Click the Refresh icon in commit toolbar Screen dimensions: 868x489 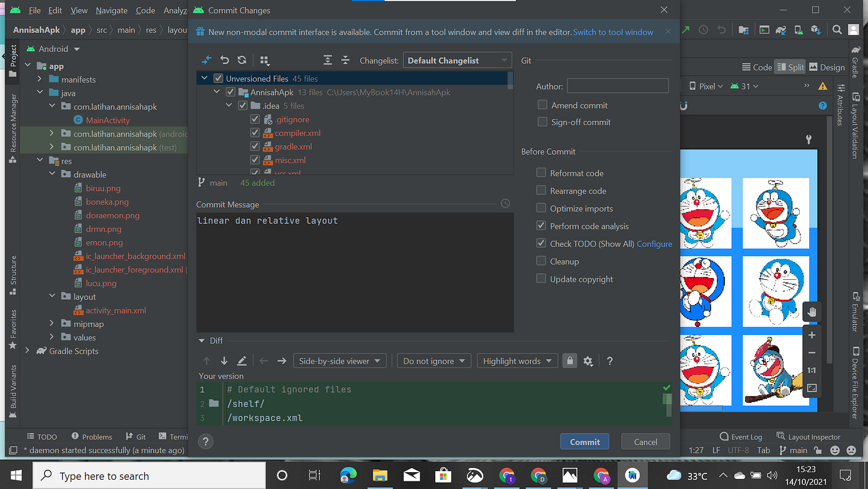[x=242, y=60]
